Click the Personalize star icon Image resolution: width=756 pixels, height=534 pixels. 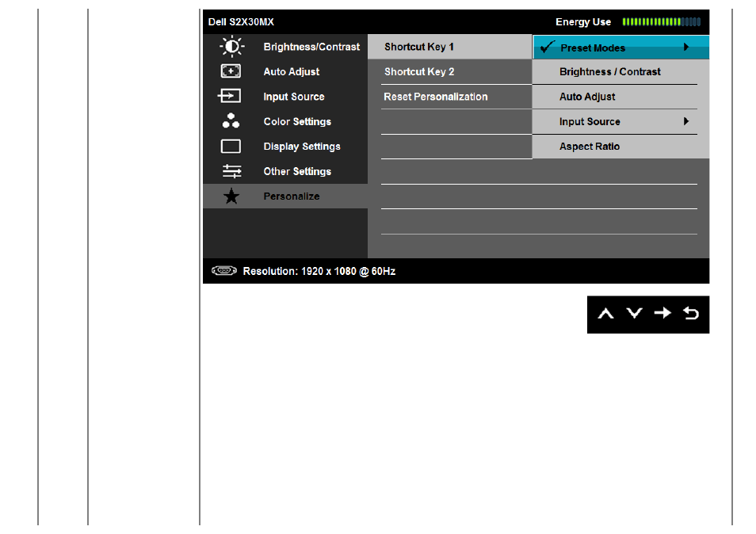(231, 196)
